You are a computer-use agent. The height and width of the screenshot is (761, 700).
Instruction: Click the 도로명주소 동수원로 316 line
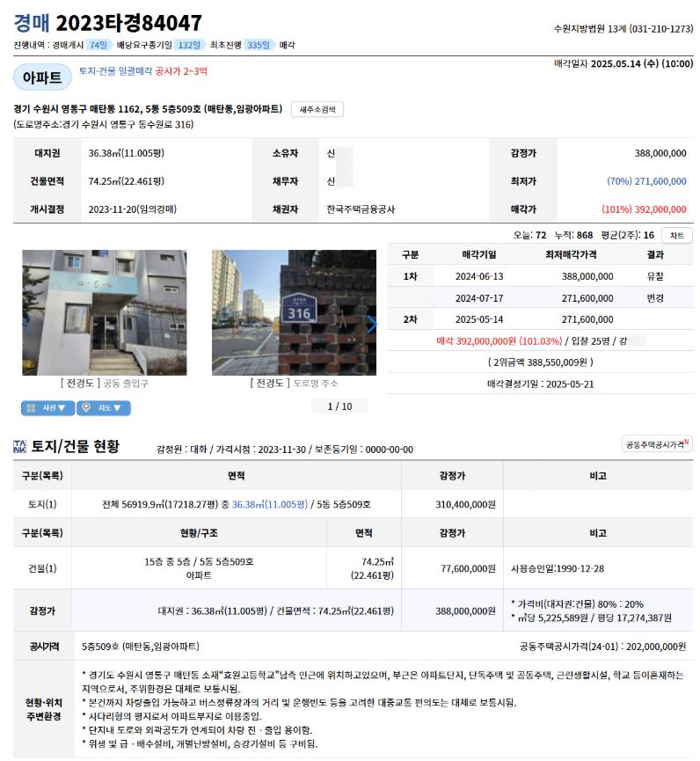[x=104, y=125]
